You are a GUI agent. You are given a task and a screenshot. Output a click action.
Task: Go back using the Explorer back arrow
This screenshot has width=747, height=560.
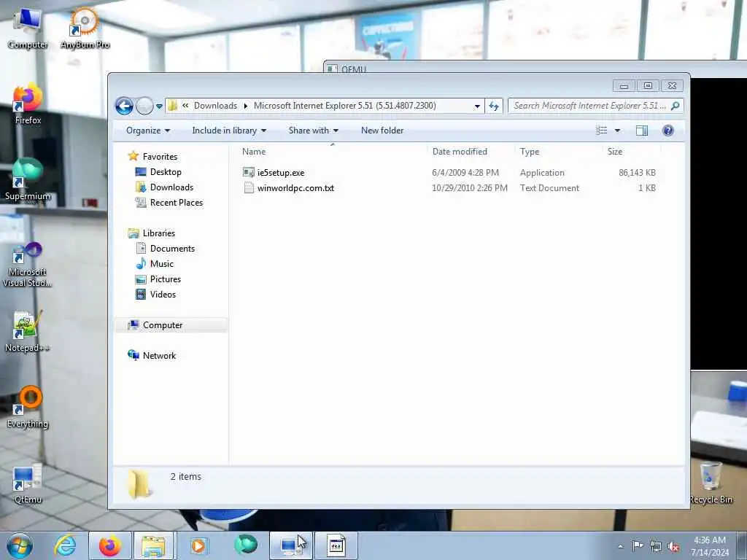(x=124, y=106)
